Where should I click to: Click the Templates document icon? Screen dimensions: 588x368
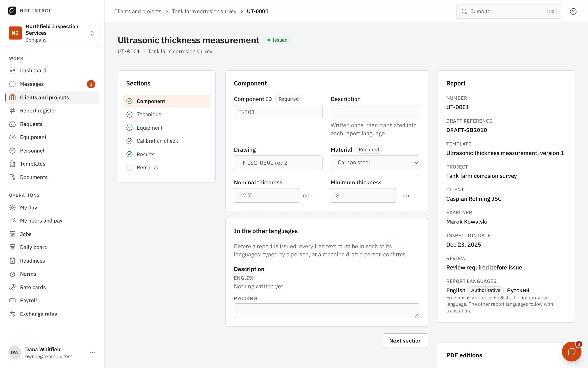coord(12,164)
